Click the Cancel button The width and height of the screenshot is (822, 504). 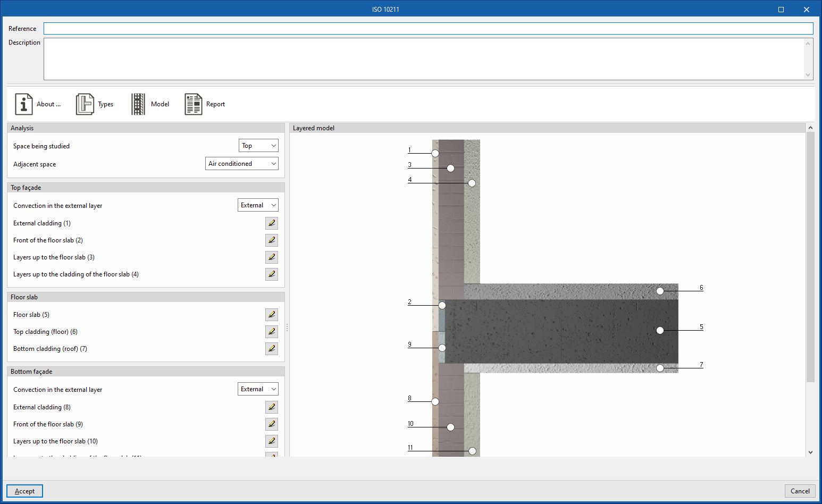pos(800,491)
